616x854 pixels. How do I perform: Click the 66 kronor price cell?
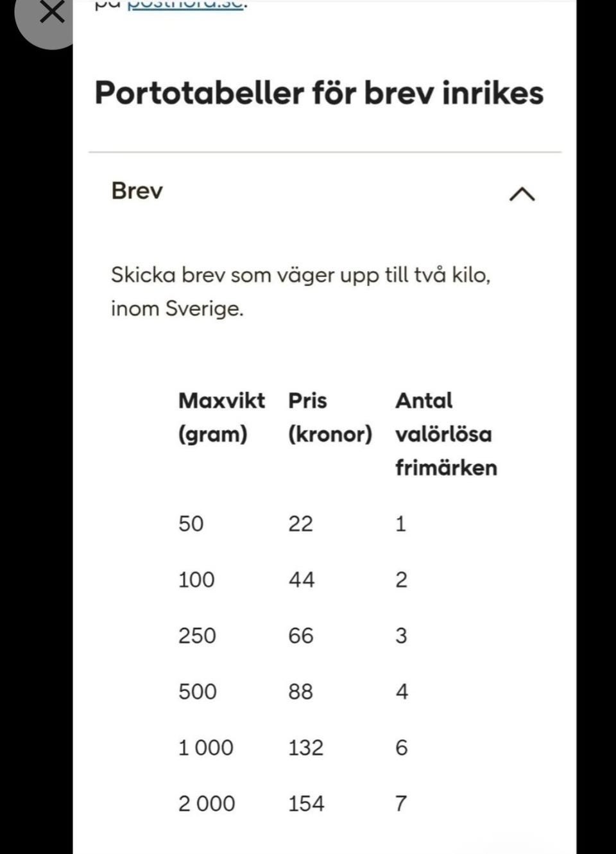pos(300,635)
